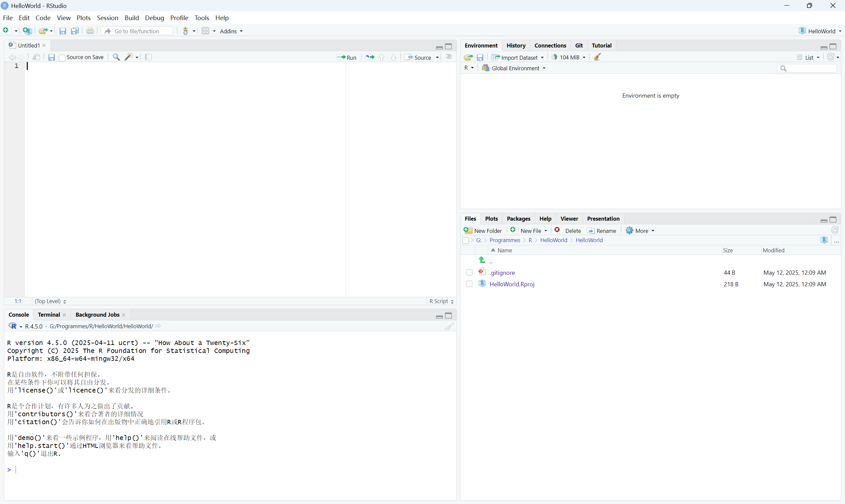Click Rename button in Files pane
845x504 pixels.
pos(601,231)
